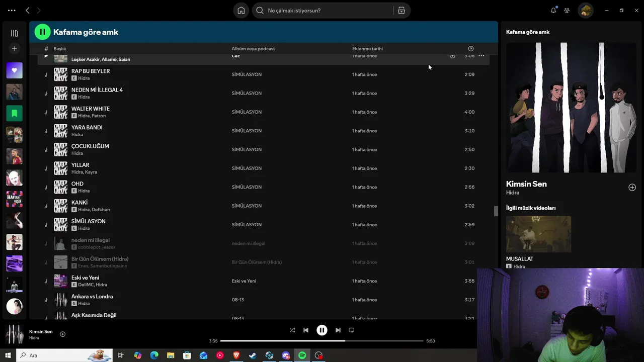Open the MUSALLAT music video thumbnail
Image resolution: width=644 pixels, height=362 pixels.
point(538,234)
